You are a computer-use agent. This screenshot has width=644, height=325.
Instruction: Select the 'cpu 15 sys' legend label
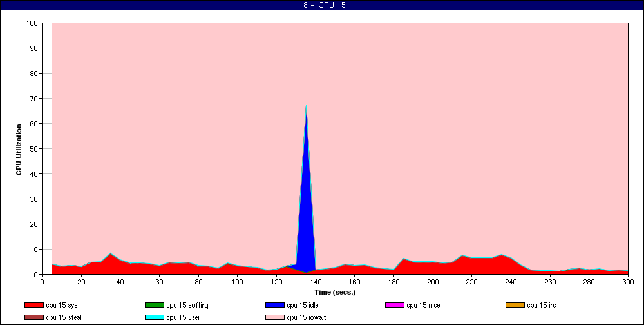[x=62, y=305]
